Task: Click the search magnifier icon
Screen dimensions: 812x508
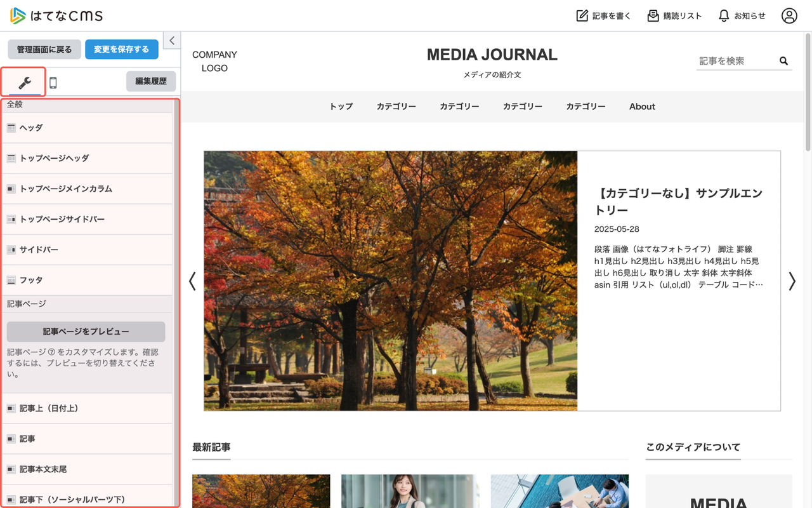Action: 783,60
